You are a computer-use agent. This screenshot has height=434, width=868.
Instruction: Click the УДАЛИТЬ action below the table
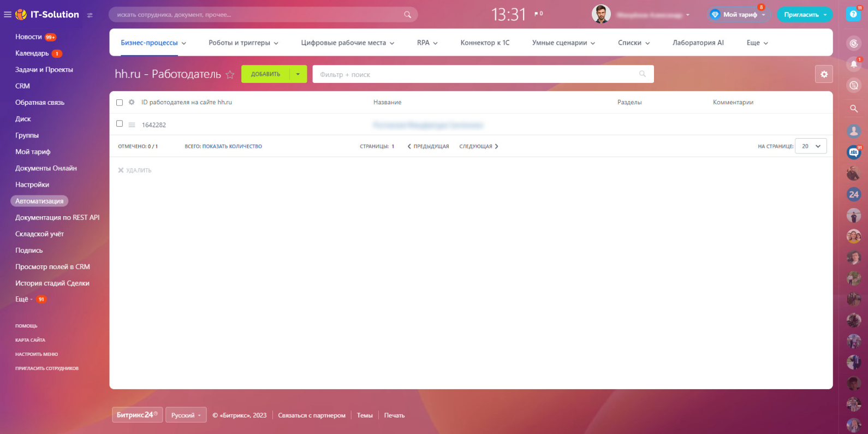point(135,170)
